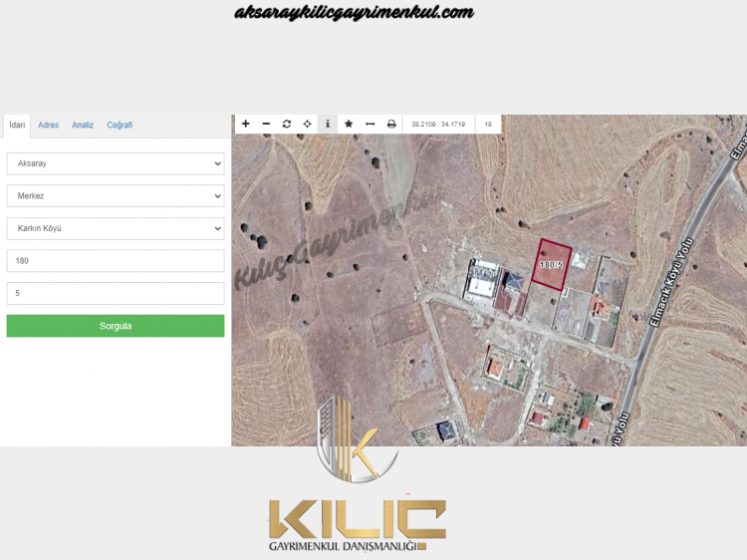
Task: Open the Aksaray province dropdown
Action: [116, 163]
